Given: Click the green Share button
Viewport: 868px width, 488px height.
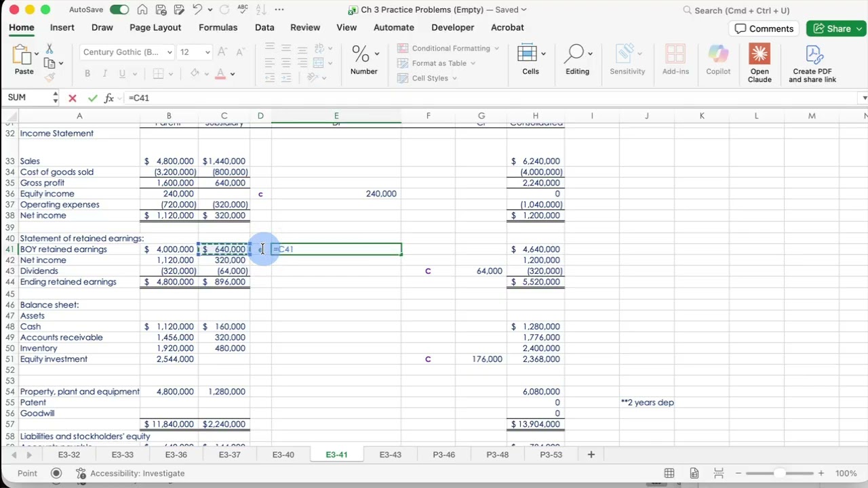Looking at the screenshot, I should tap(835, 28).
